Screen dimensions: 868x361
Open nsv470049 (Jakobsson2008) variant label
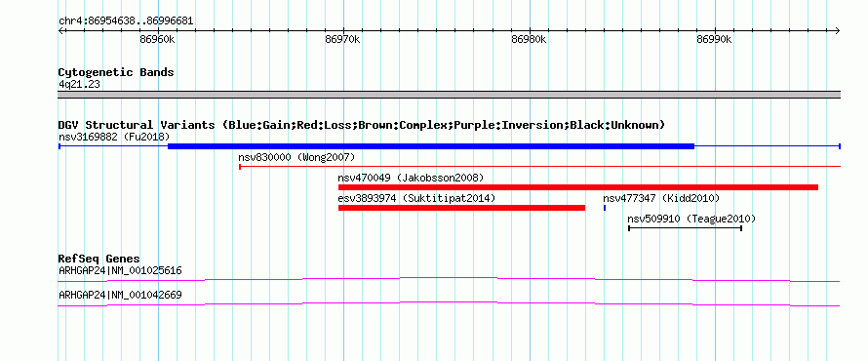click(411, 178)
